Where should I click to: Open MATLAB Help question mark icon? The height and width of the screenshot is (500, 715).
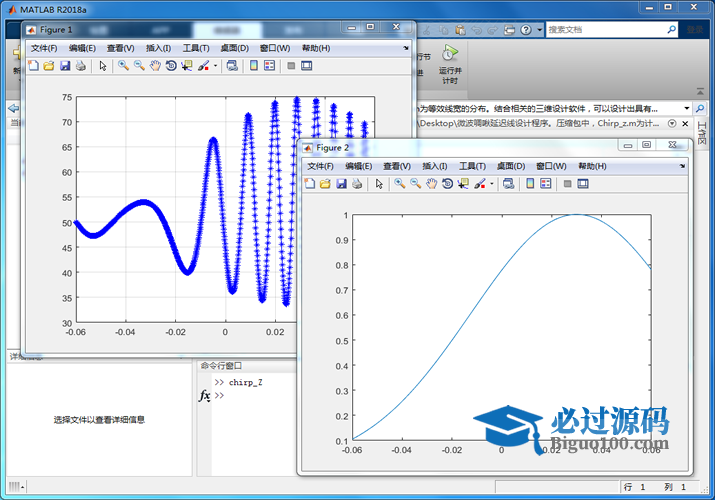(526, 30)
